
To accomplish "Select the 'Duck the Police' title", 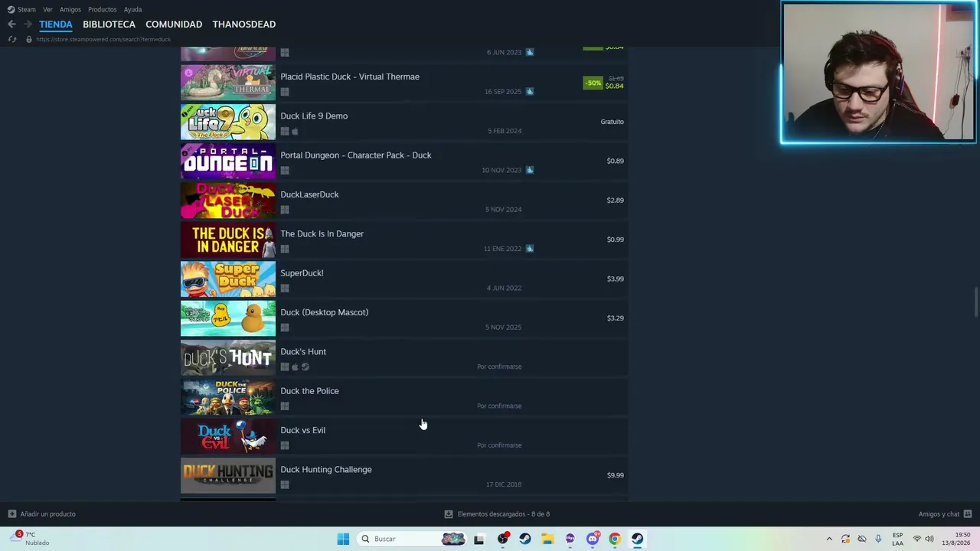I will coord(309,391).
